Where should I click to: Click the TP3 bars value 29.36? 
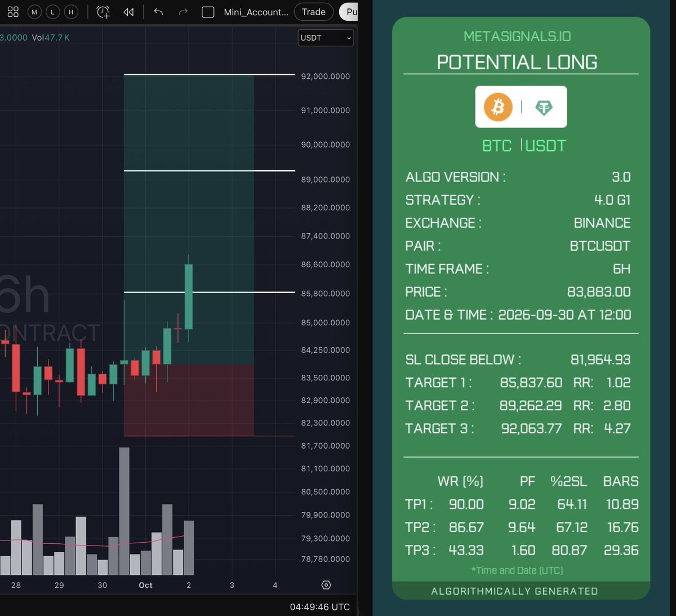[621, 550]
